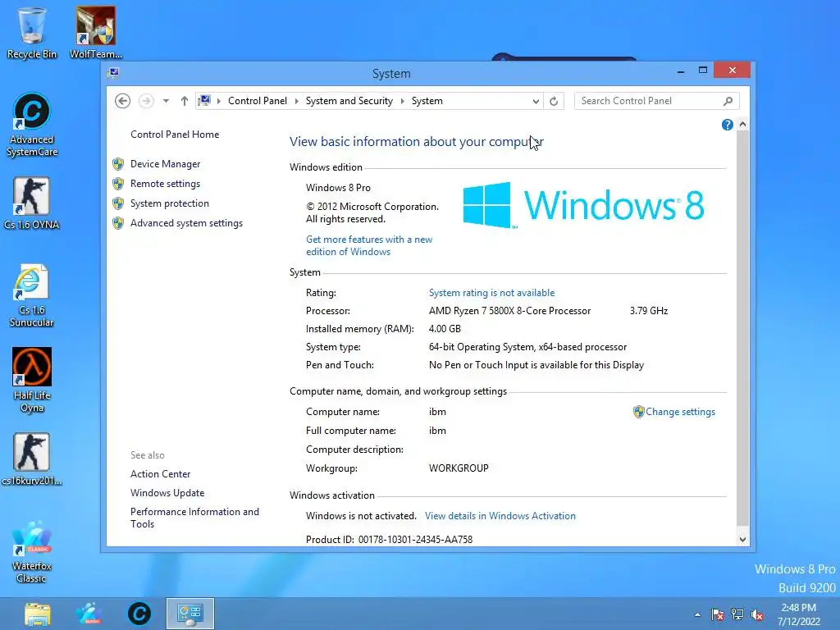Expand the chevron after System and Security
Image resolution: width=840 pixels, height=630 pixels.
[x=402, y=101]
